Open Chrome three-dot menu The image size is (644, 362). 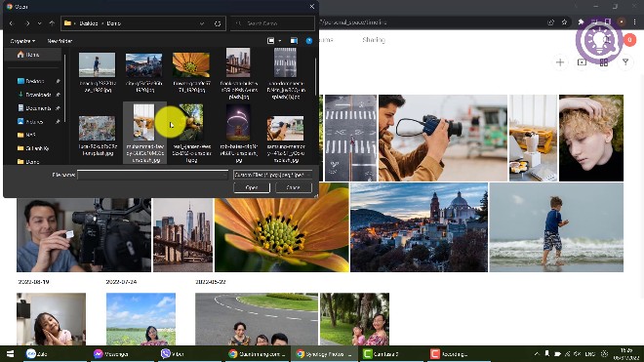tap(635, 22)
